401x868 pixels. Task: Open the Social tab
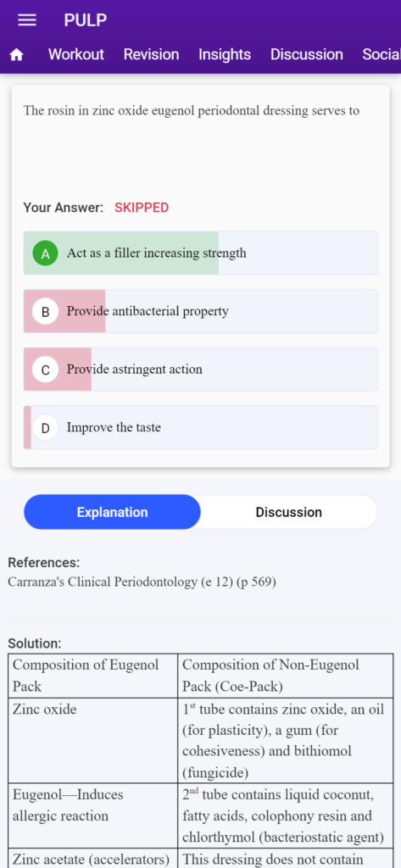click(382, 55)
